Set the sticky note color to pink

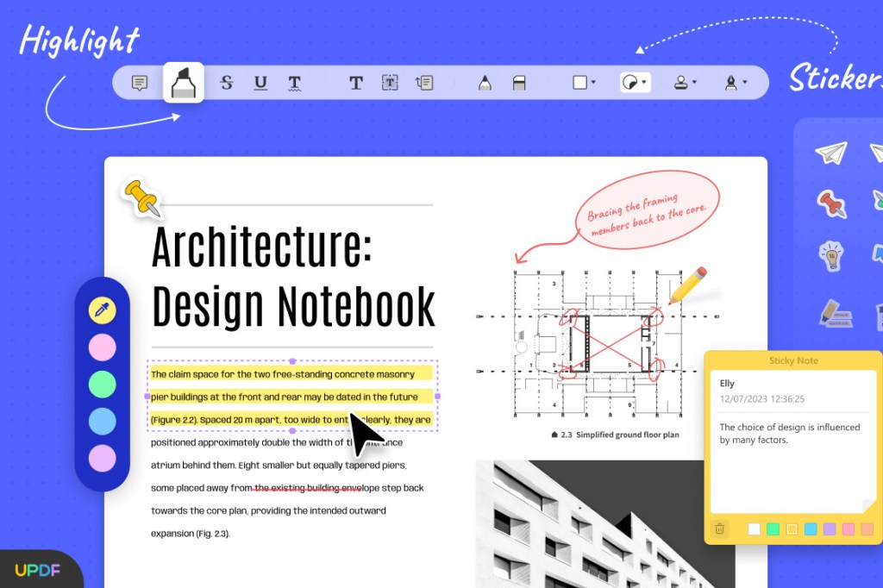point(849,529)
